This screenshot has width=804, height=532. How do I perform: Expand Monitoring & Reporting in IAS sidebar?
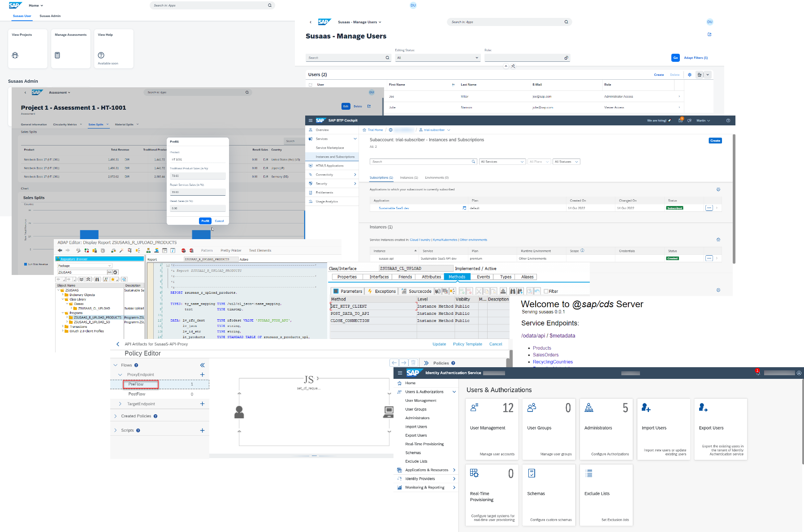pos(454,487)
